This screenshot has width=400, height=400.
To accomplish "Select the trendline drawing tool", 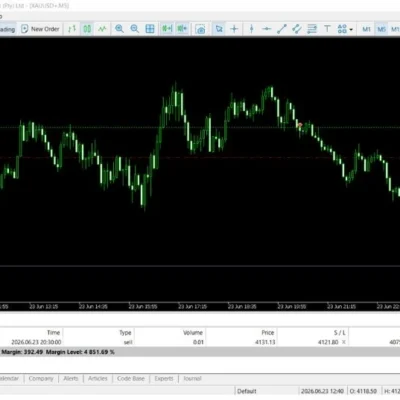I will 282,29.
